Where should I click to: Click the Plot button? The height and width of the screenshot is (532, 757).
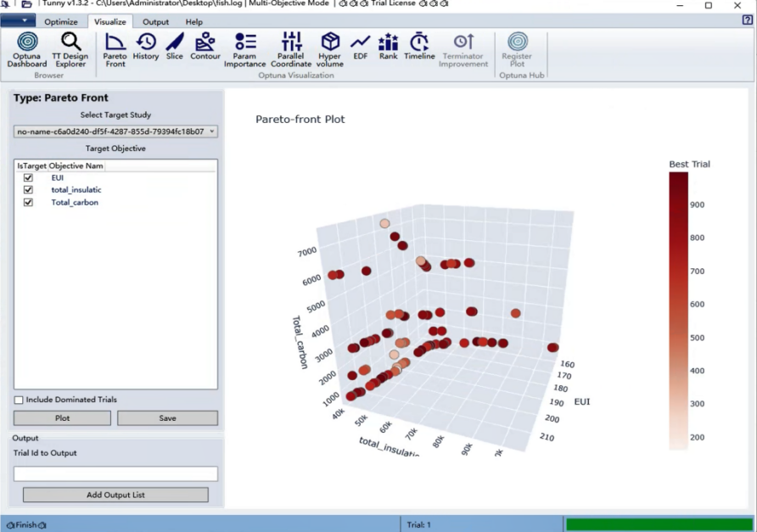[62, 418]
